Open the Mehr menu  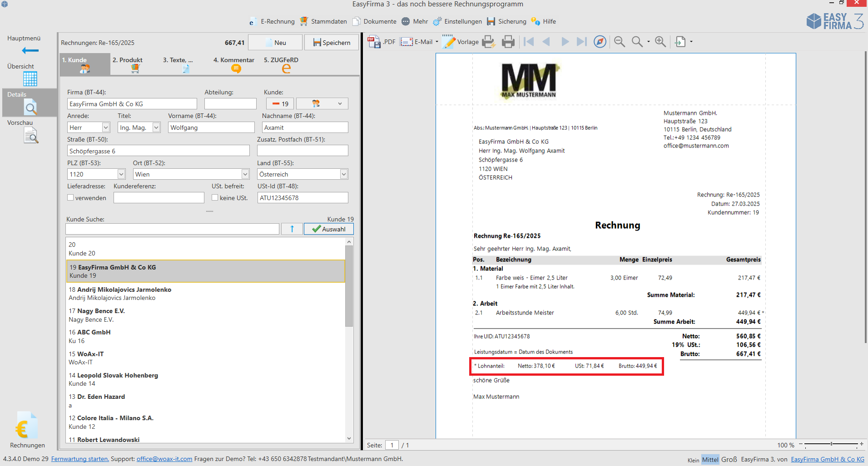click(415, 21)
